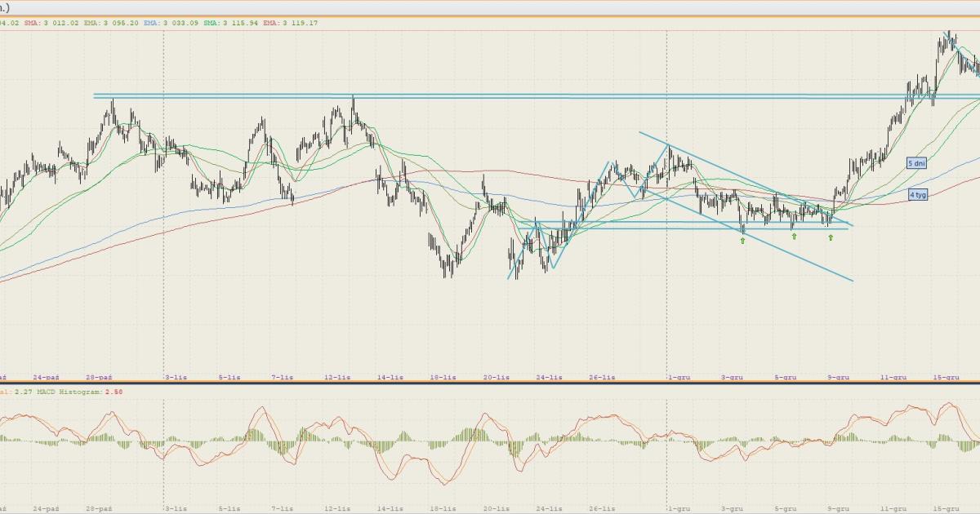Select the middle green up-arrow marker
Screen dimensions: 980x514
[x=794, y=237]
